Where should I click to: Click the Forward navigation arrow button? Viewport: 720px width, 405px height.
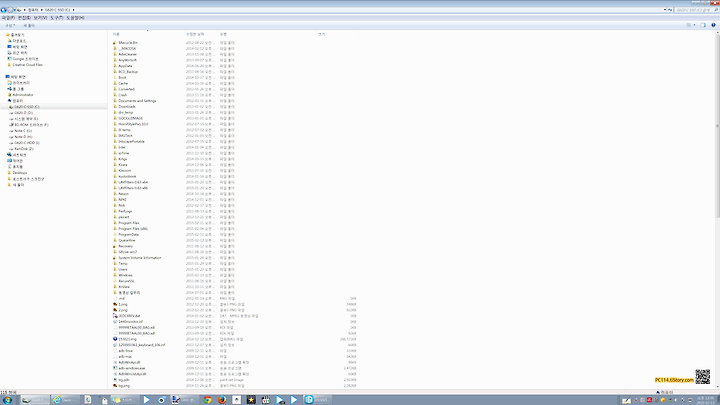(x=10, y=10)
